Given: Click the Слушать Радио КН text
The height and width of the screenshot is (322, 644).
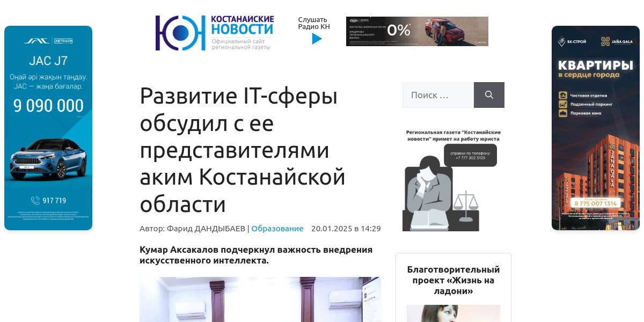Looking at the screenshot, I should [x=314, y=23].
